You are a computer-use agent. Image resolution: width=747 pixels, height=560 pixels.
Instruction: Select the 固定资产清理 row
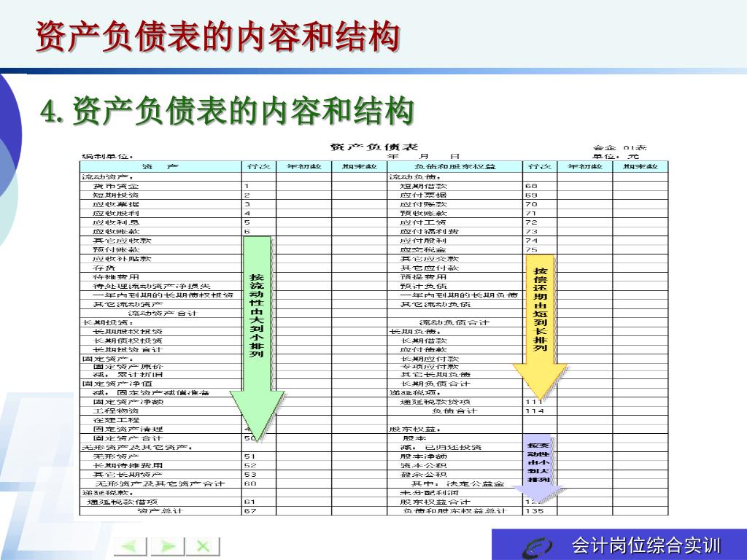pyautogui.click(x=128, y=429)
